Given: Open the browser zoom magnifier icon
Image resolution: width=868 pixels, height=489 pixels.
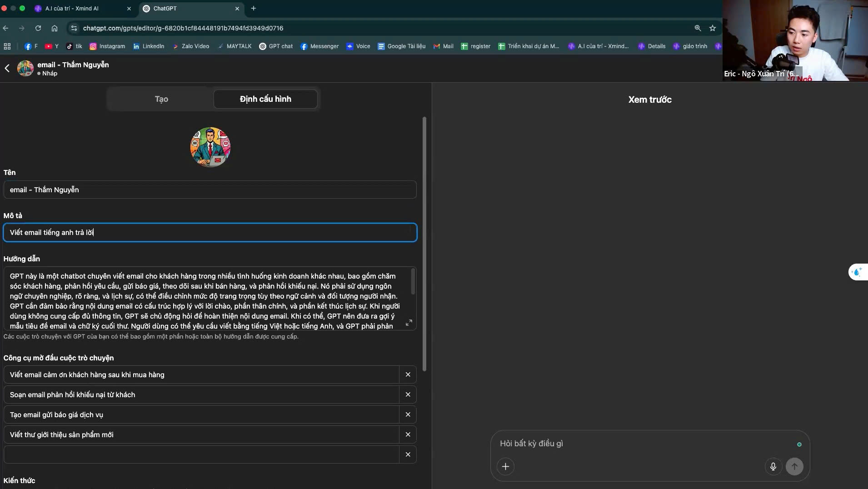Looking at the screenshot, I should (x=698, y=28).
